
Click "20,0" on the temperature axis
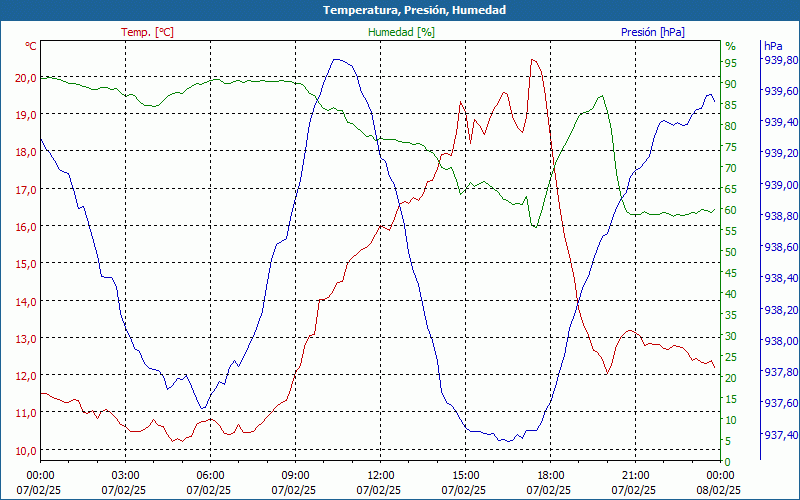(x=26, y=78)
